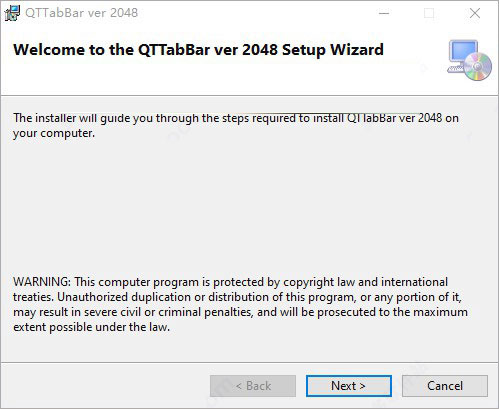The width and height of the screenshot is (499, 409).
Task: Close the installer with the X icon
Action: tap(475, 13)
